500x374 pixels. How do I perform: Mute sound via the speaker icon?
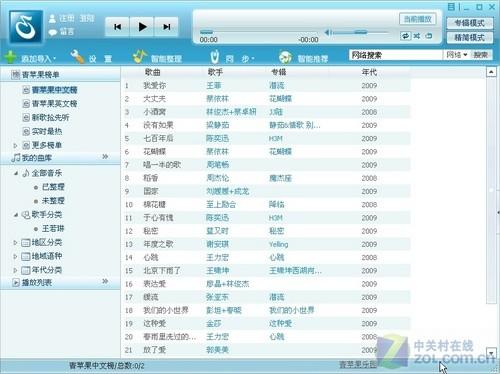click(x=328, y=32)
